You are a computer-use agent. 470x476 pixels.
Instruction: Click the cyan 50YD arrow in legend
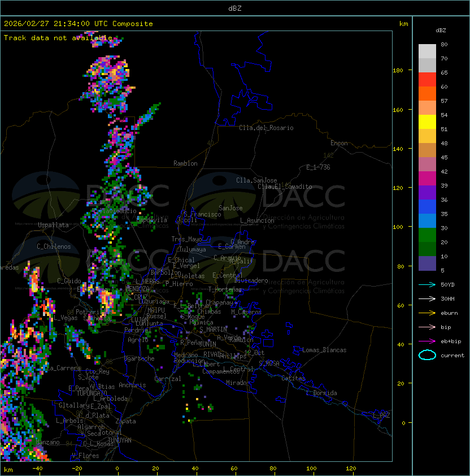click(427, 284)
